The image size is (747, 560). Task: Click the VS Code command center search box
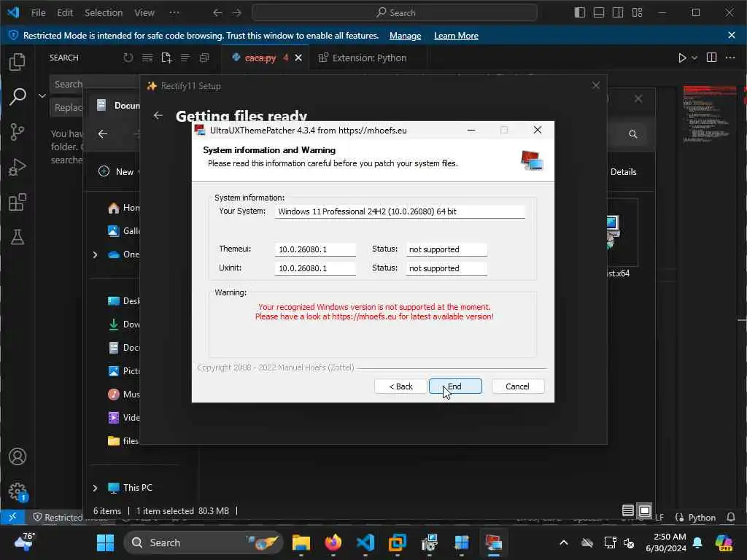(395, 12)
